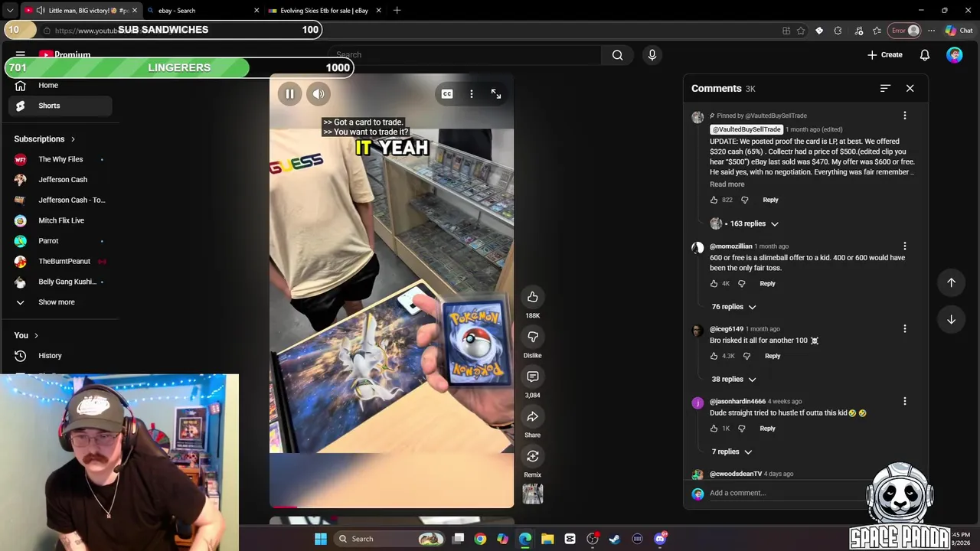980x551 pixels.
Task: Open The Why Files subscription
Action: click(60, 159)
